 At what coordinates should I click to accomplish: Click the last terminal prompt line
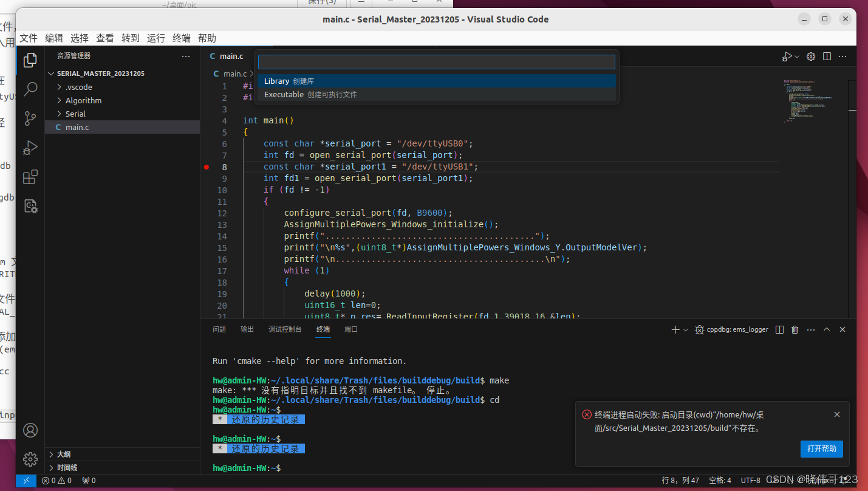(x=247, y=468)
